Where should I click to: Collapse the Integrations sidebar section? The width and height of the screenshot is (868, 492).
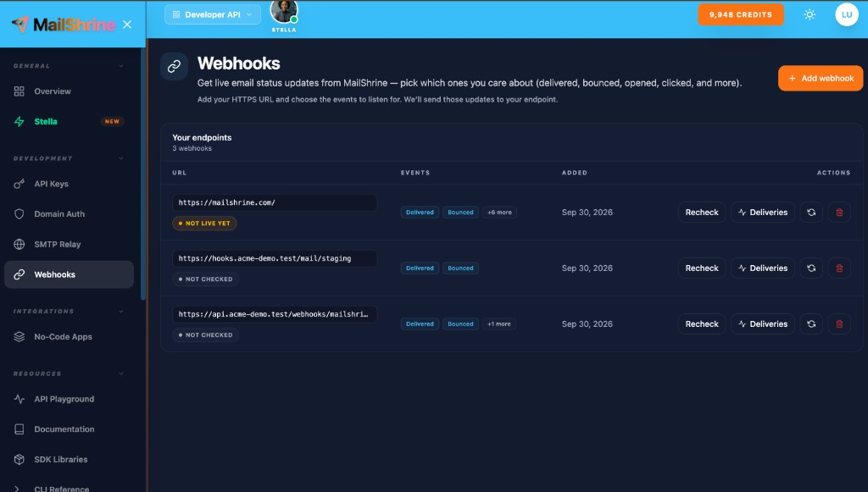click(x=121, y=312)
